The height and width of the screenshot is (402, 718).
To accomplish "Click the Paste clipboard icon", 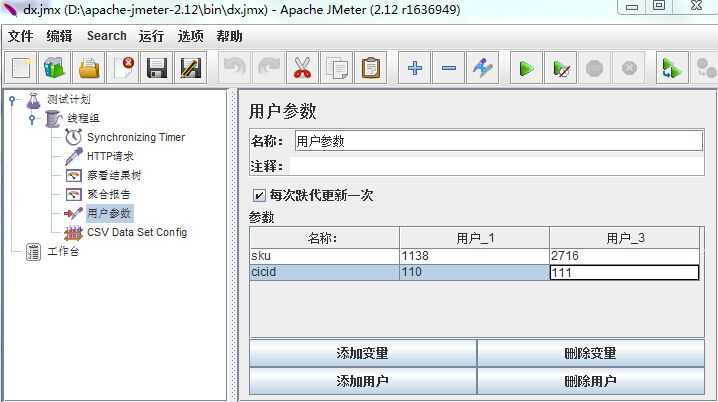I will (x=370, y=68).
